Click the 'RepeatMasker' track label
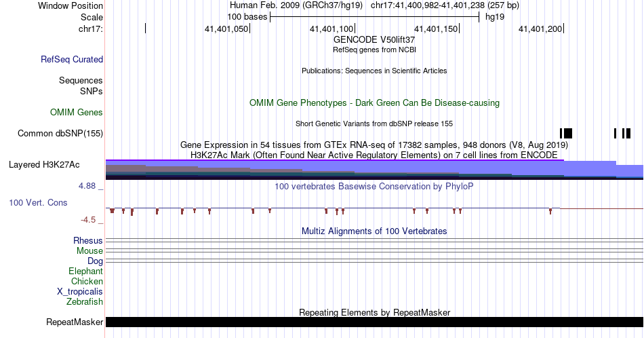644x338 pixels. click(75, 322)
